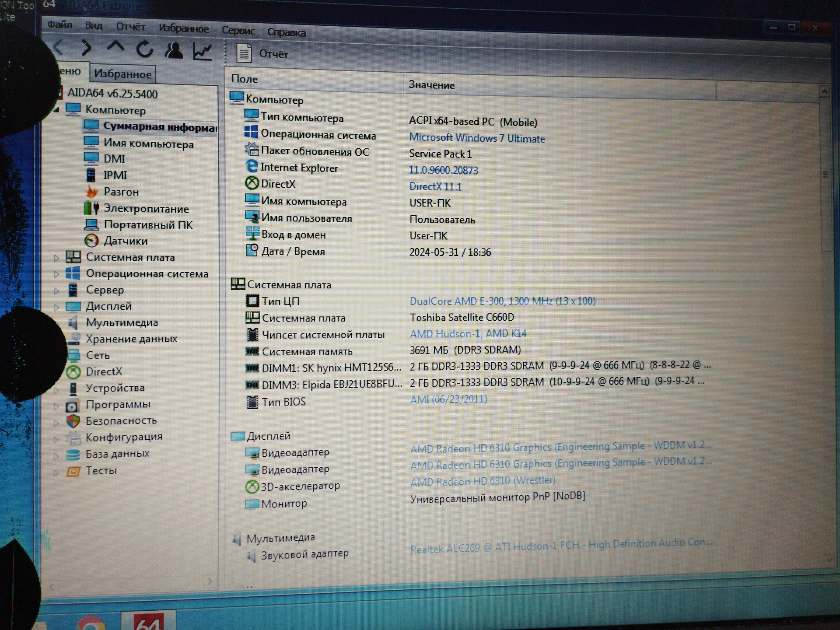Screen dimensions: 840x630
Task: Switch to the Избранное tab in sidebar
Action: 123,73
